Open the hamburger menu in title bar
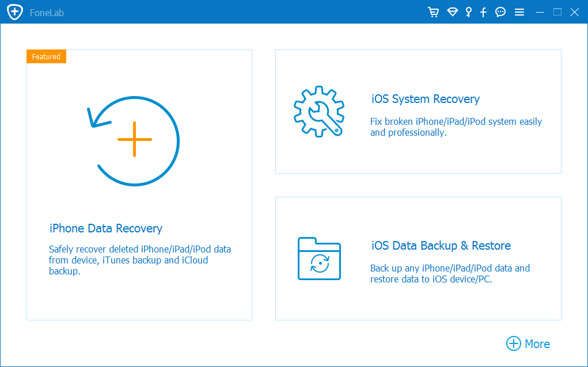The width and height of the screenshot is (588, 367). click(x=519, y=12)
